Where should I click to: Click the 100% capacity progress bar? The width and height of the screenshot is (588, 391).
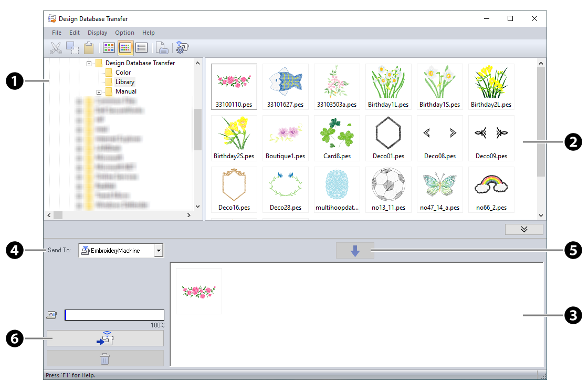(x=114, y=314)
